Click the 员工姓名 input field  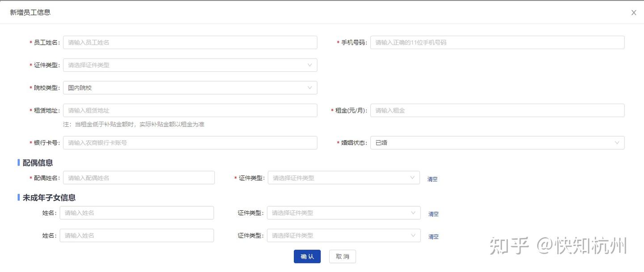pos(190,42)
